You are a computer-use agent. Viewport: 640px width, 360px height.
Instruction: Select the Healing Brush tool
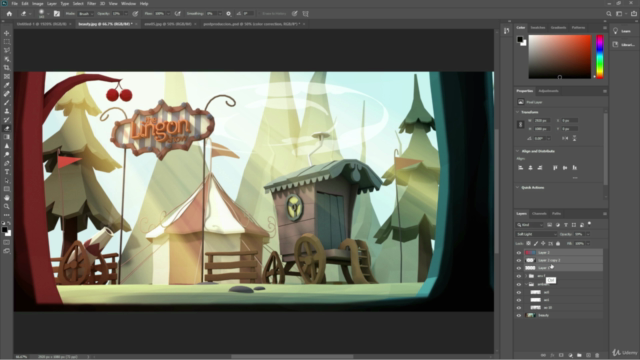[7, 94]
